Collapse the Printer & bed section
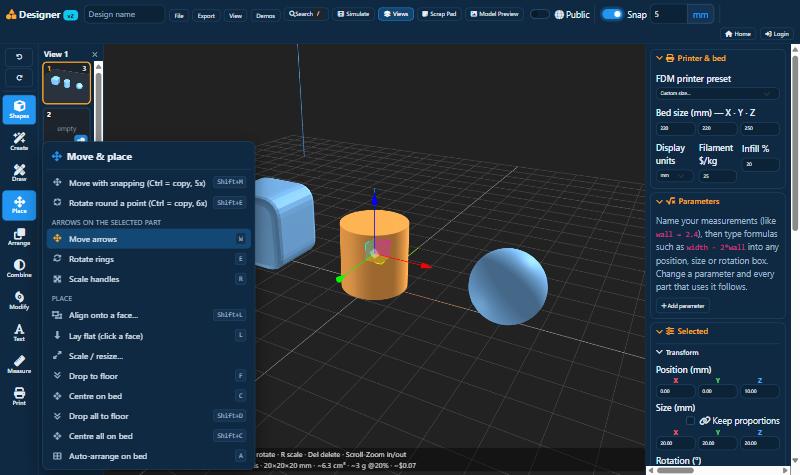This screenshot has width=800, height=475. point(691,58)
